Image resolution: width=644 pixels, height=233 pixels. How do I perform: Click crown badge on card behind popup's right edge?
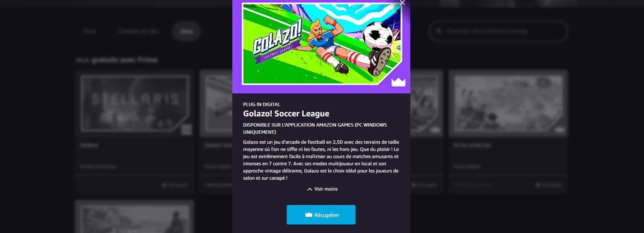click(435, 130)
